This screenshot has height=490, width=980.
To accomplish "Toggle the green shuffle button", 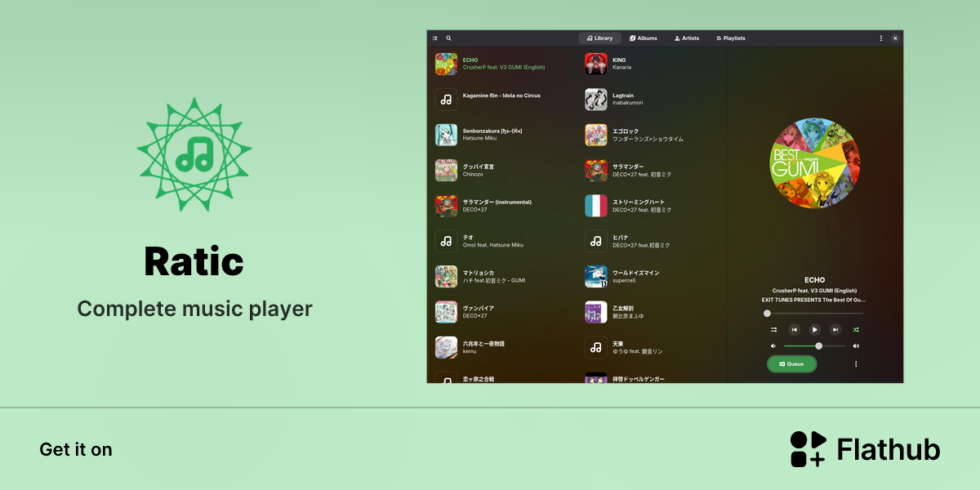I will pyautogui.click(x=856, y=330).
